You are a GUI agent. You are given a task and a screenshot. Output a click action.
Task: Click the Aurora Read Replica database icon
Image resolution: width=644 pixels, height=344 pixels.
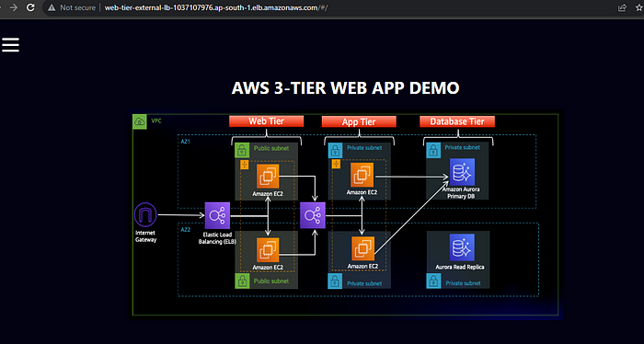click(x=462, y=247)
